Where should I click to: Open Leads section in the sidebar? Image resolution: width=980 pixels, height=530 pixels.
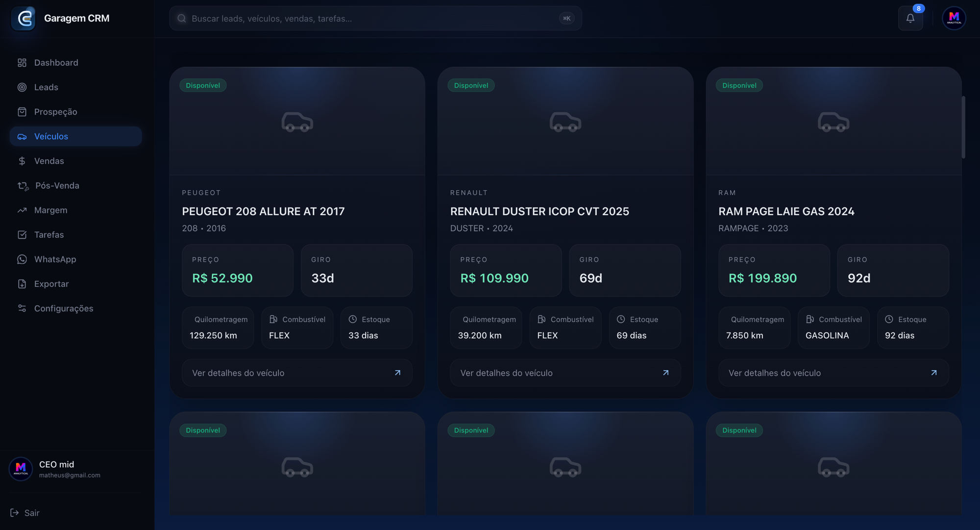(x=76, y=87)
